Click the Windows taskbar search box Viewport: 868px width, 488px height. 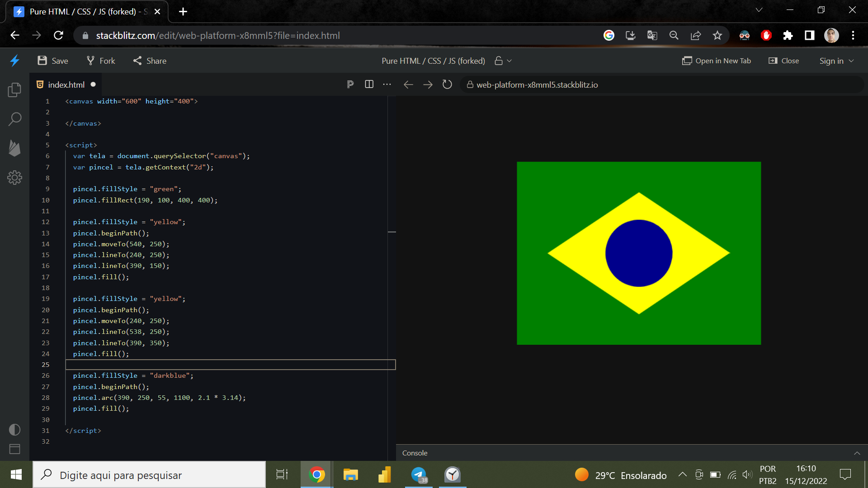[x=149, y=474]
